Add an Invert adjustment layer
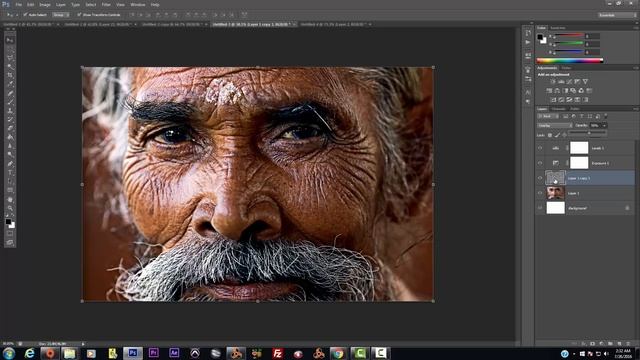640x360 pixels. pos(553,100)
